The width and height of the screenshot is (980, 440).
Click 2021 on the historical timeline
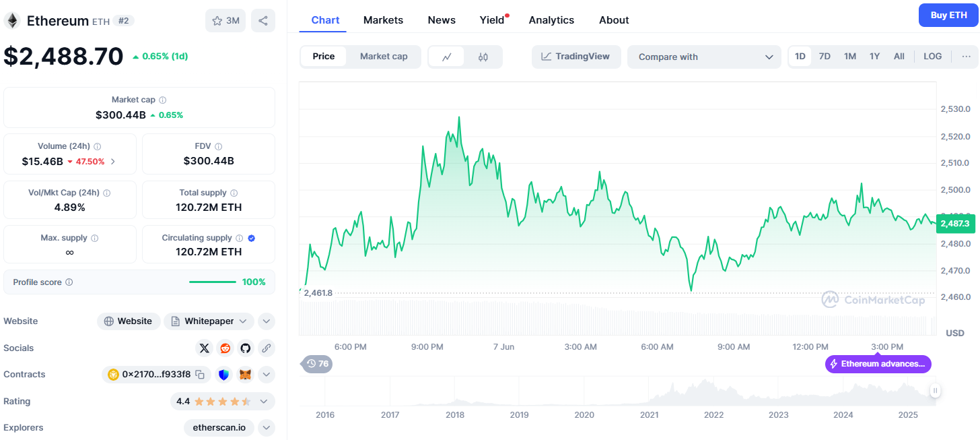pyautogui.click(x=649, y=415)
